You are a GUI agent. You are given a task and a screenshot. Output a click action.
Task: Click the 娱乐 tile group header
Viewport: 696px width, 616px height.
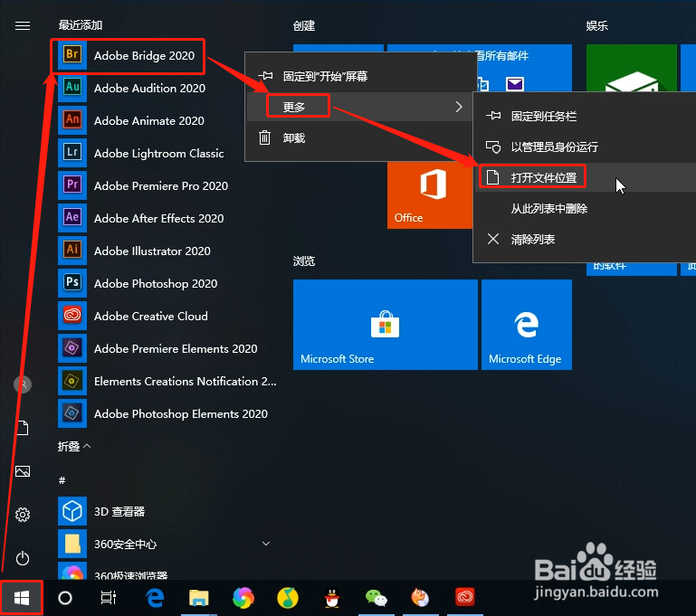pos(597,25)
